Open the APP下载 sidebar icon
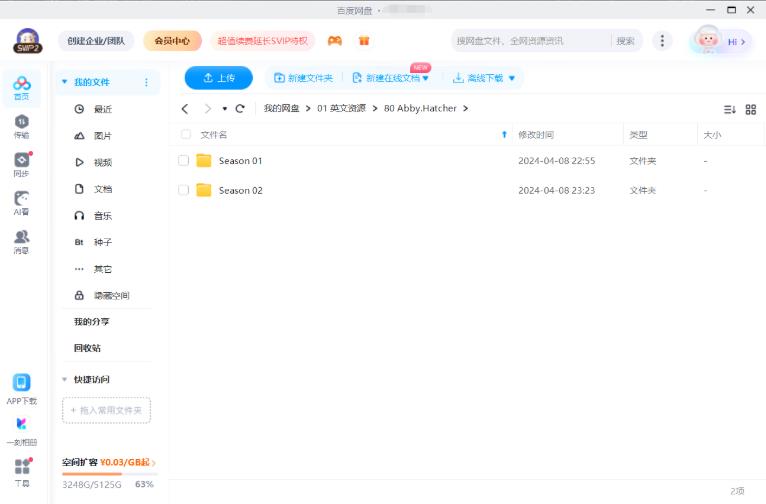 point(21,389)
